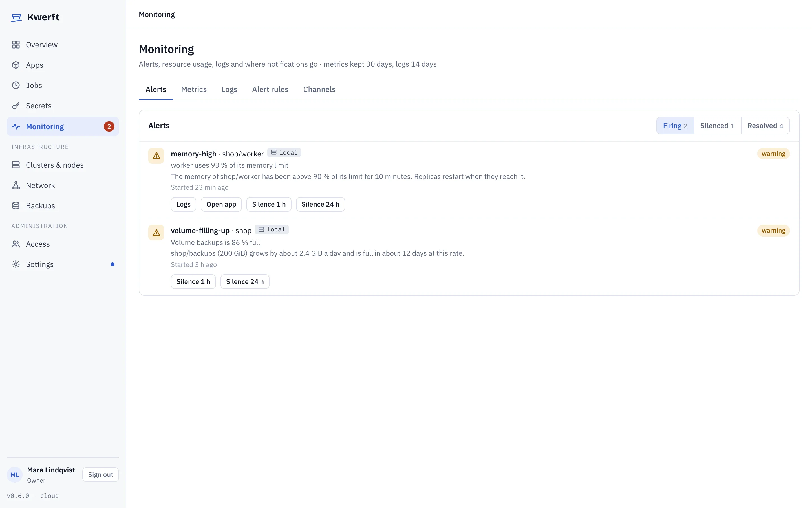This screenshot has height=508, width=812.
Task: Click the Access users icon
Action: 16,244
